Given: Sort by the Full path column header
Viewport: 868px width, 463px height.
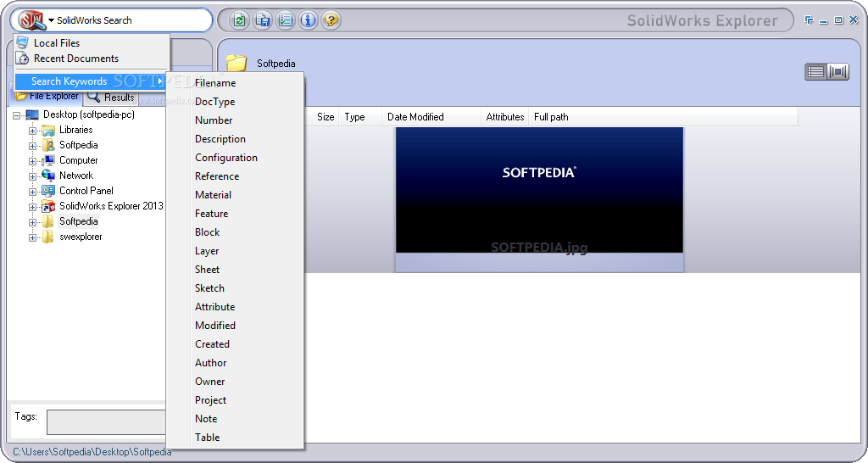Looking at the screenshot, I should 662,117.
